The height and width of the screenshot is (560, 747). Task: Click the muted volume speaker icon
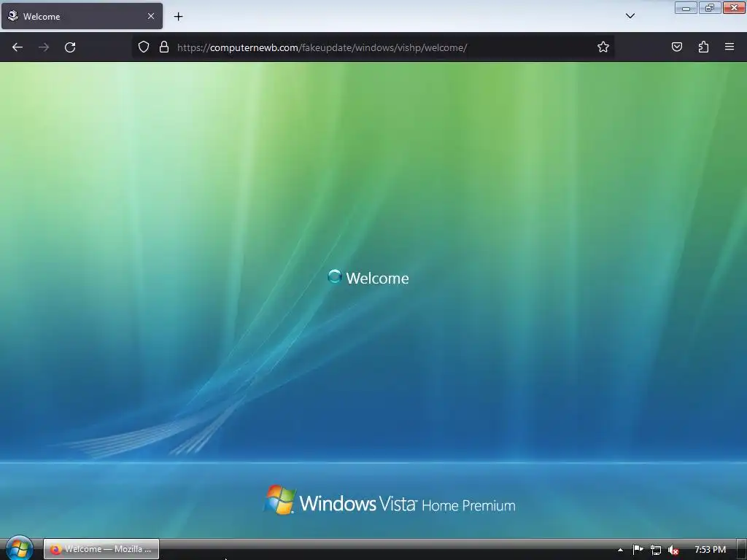pyautogui.click(x=673, y=550)
